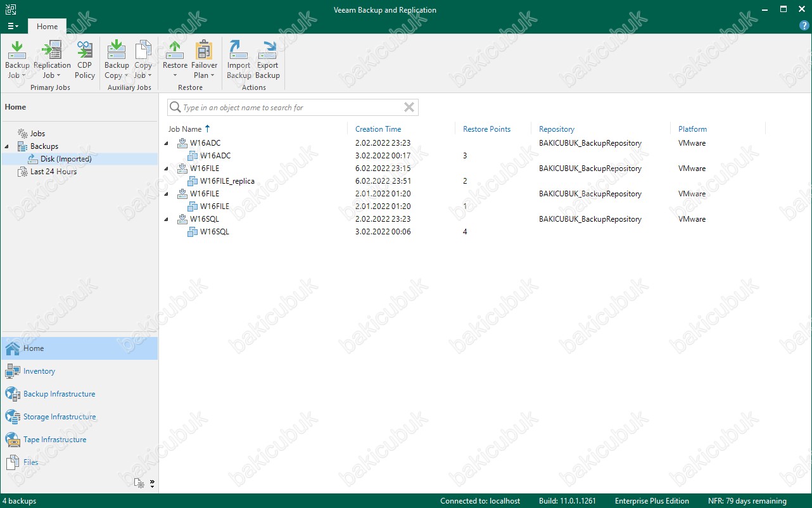The width and height of the screenshot is (812, 508).
Task: Click the Export Backup icon
Action: pyautogui.click(x=267, y=49)
